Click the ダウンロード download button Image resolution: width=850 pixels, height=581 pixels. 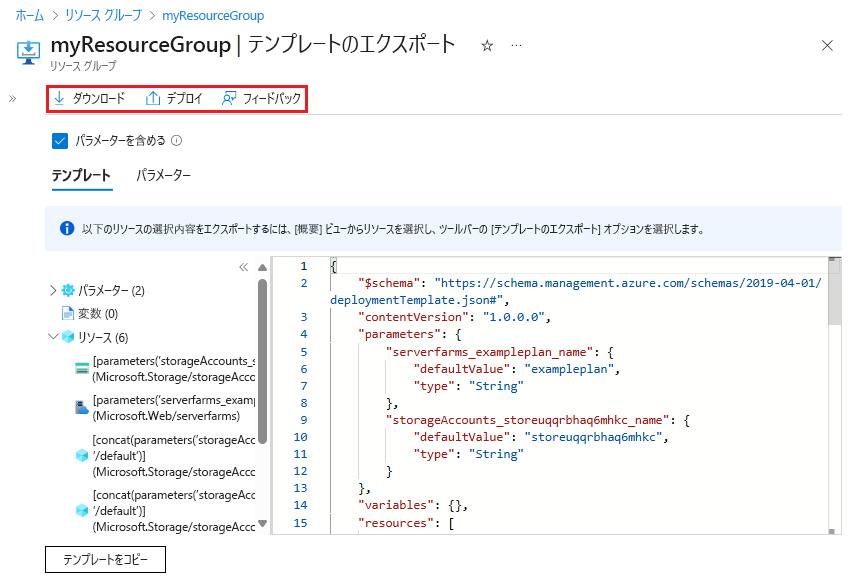89,98
